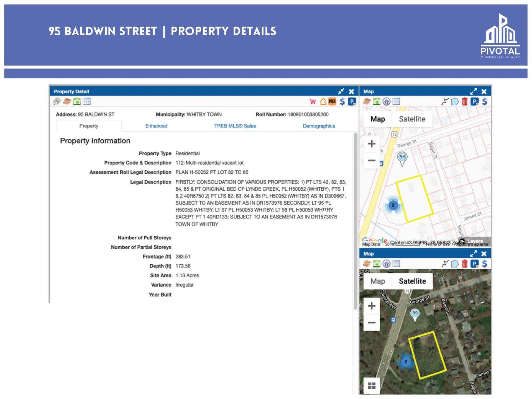532x399 pixels.
Task: Click the orange globe icon in Property Detail toolbar
Action: (x=67, y=102)
